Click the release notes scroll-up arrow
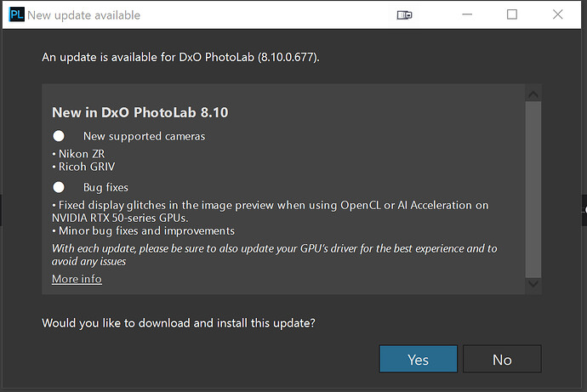The height and width of the screenshot is (392, 587). [x=533, y=94]
